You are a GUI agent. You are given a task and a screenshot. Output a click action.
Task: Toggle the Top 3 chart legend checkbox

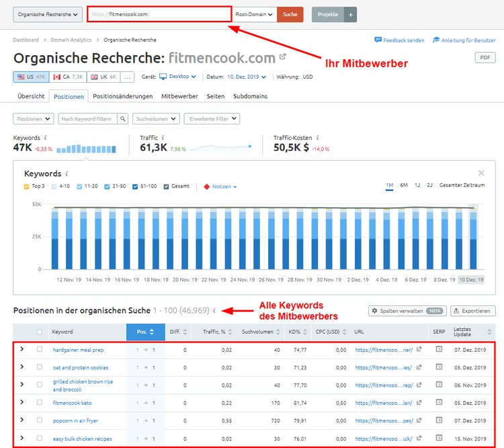point(27,187)
